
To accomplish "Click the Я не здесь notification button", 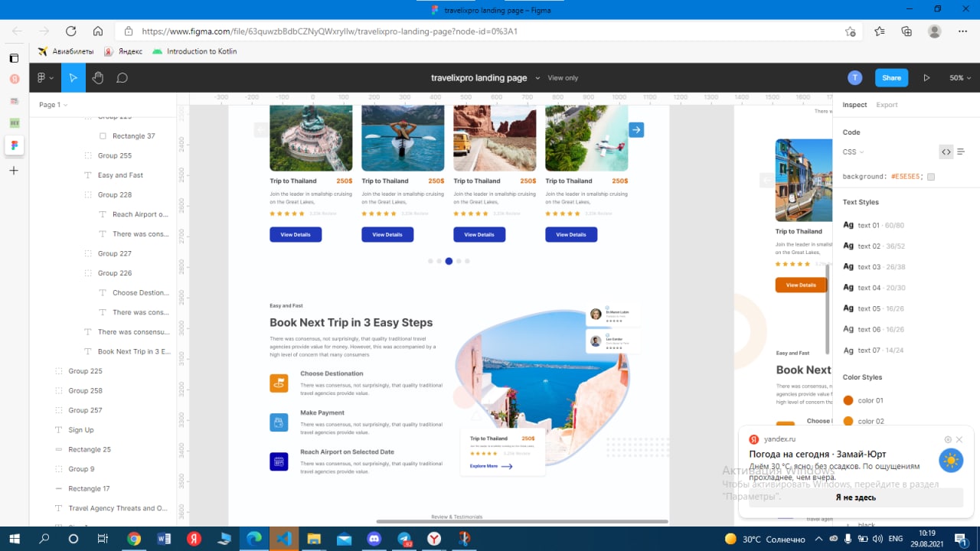I will point(855,497).
